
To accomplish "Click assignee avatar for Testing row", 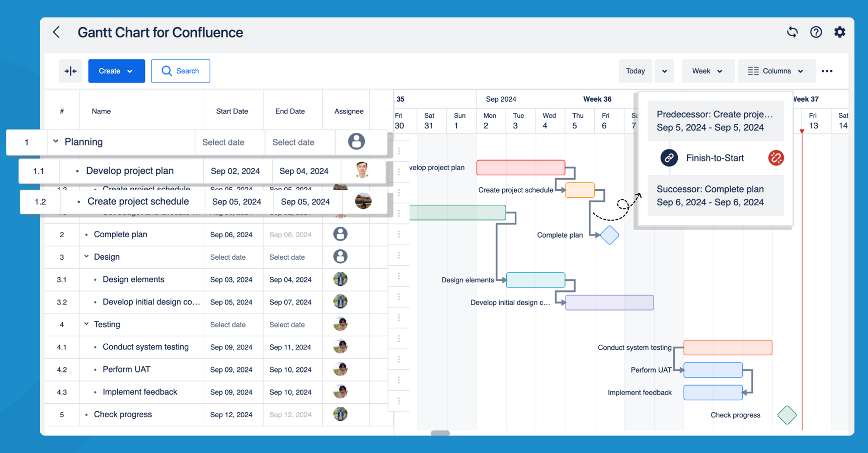I will (x=340, y=324).
